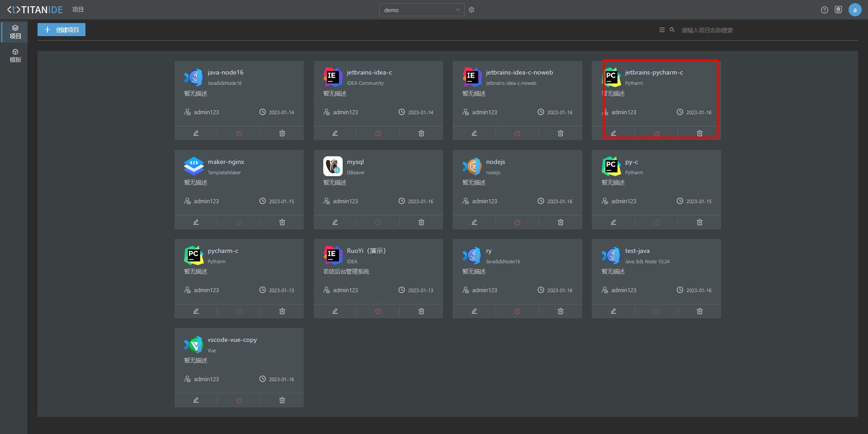Open the vscode-vue-copy project title
The image size is (868, 434).
(232, 340)
